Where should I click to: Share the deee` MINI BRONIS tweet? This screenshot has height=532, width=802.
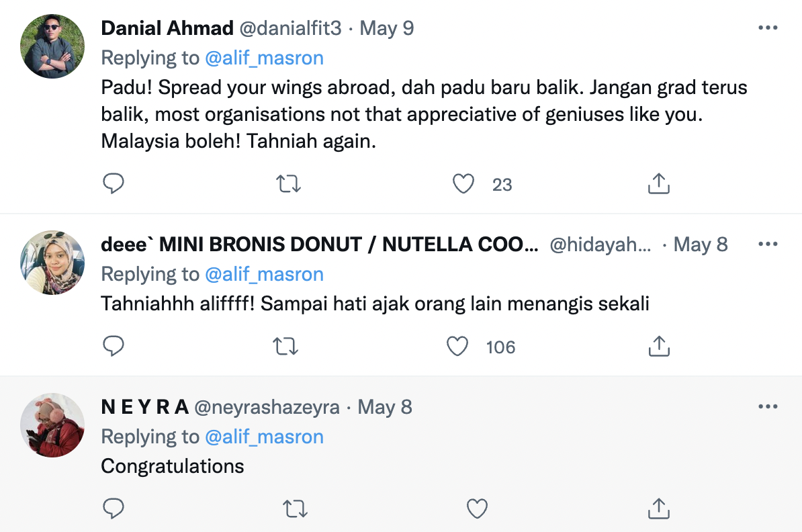pyautogui.click(x=659, y=346)
